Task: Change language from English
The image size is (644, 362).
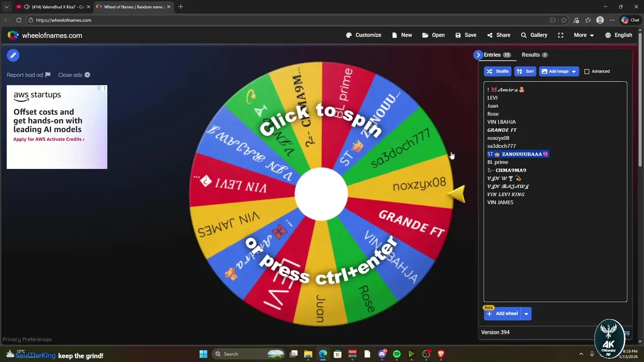Action: coord(618,35)
